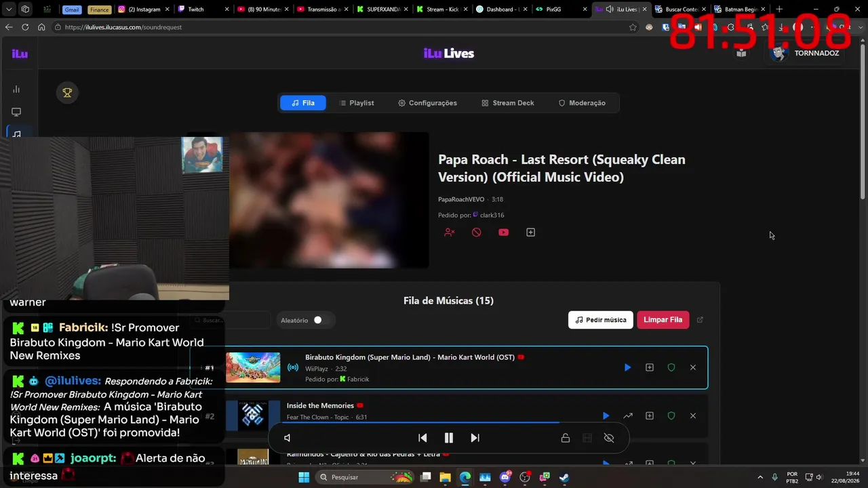Add Birabuto Kingdom to playlist
The width and height of the screenshot is (868, 488).
650,367
